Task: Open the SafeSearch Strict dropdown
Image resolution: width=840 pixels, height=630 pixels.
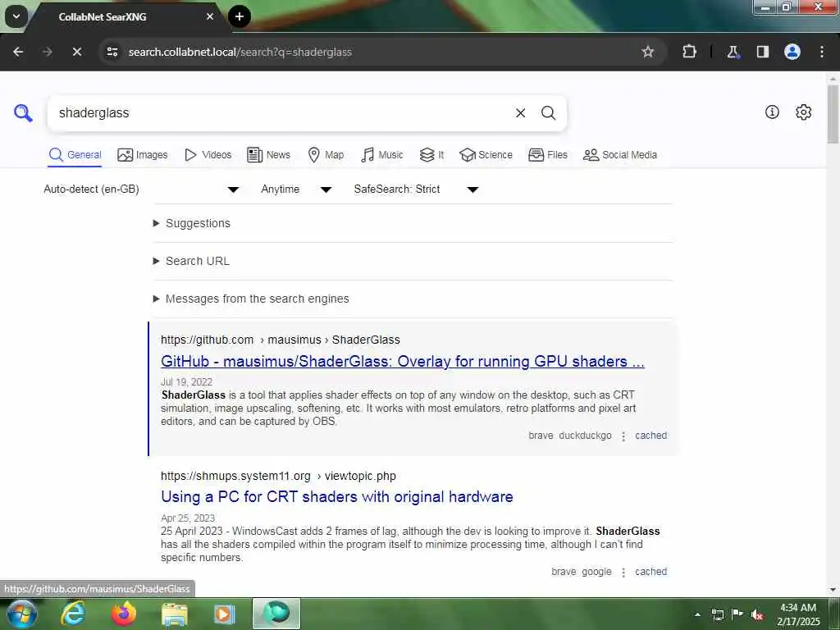Action: pyautogui.click(x=416, y=189)
